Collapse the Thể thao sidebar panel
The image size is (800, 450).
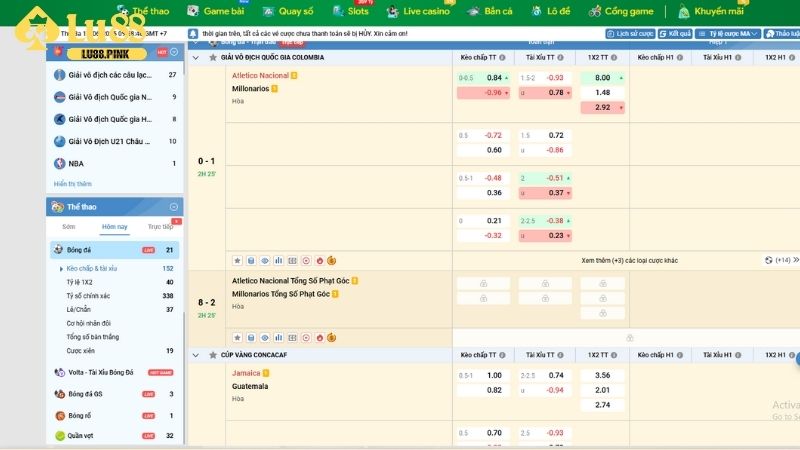click(175, 207)
